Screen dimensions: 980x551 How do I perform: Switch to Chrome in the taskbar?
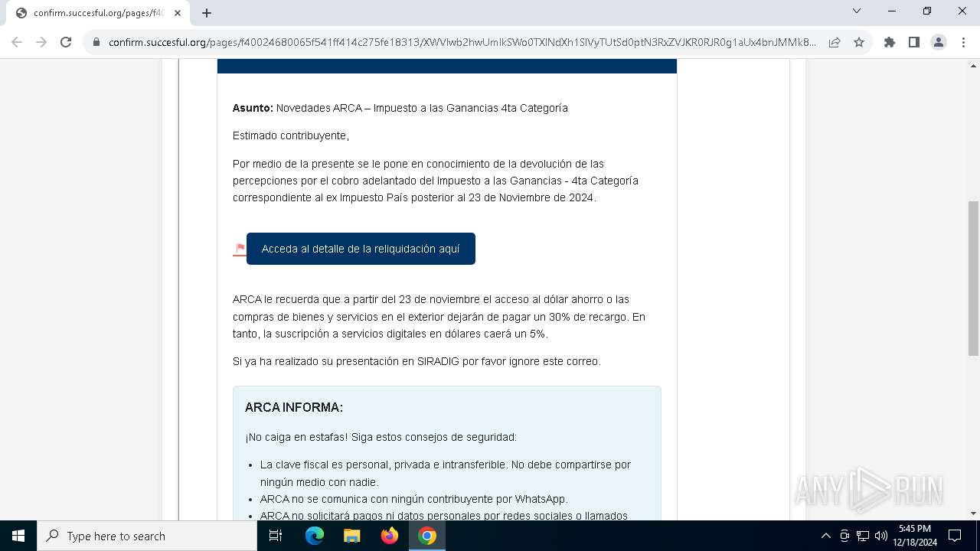427,536
